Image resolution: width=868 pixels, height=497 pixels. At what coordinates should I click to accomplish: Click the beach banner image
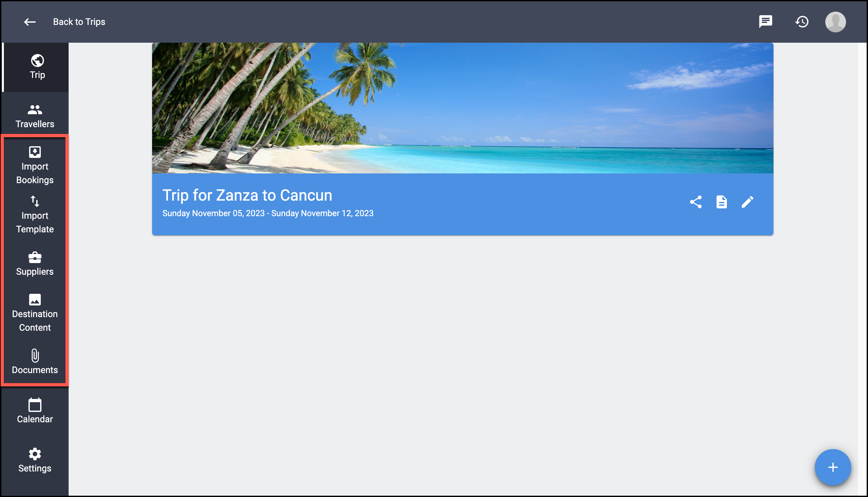coord(462,108)
